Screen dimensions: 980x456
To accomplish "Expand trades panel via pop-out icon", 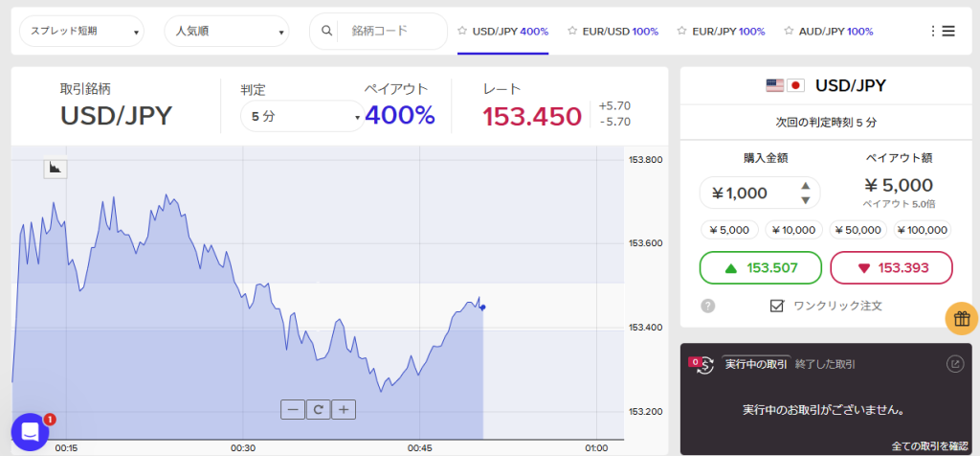I will [x=954, y=364].
